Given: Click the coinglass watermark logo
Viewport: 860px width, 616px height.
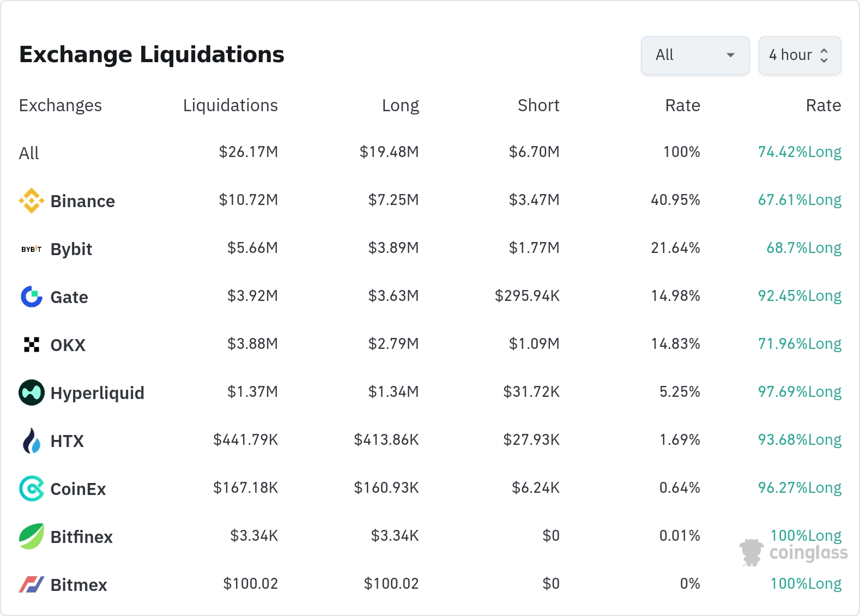Looking at the screenshot, I should tap(794, 552).
